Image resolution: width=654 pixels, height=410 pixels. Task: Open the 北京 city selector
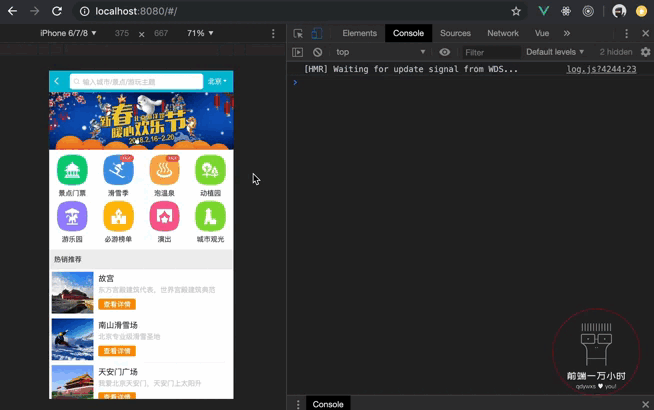click(217, 81)
